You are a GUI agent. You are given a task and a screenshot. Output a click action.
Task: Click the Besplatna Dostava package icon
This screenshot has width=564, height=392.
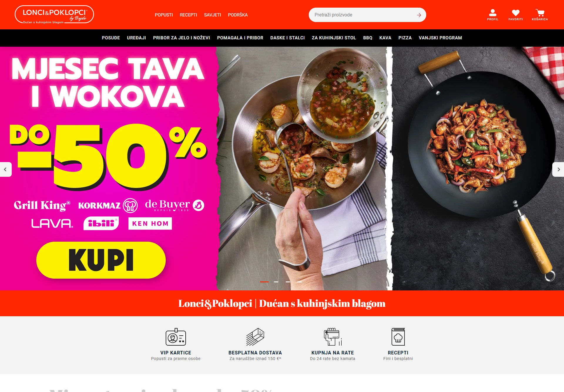click(x=255, y=337)
